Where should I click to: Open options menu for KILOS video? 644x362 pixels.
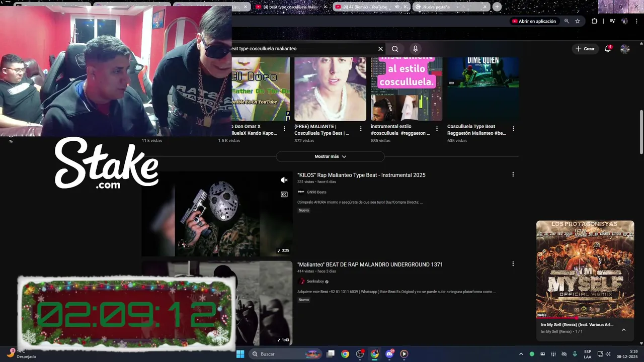click(513, 174)
